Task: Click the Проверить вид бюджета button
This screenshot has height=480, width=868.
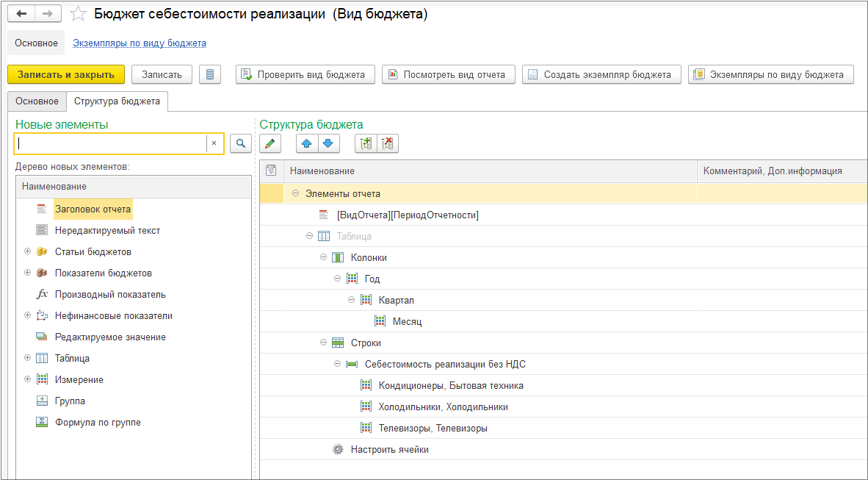Action: (305, 74)
